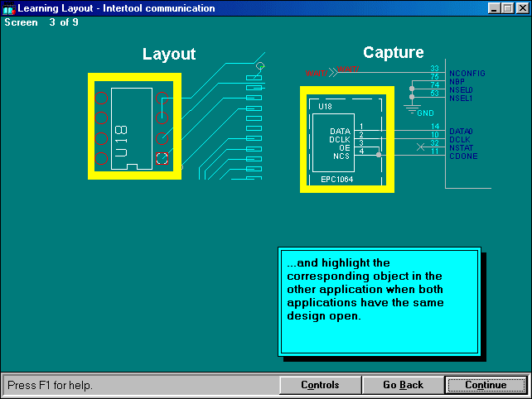Click the Capture heading
This screenshot has height=399, width=532.
(x=394, y=53)
